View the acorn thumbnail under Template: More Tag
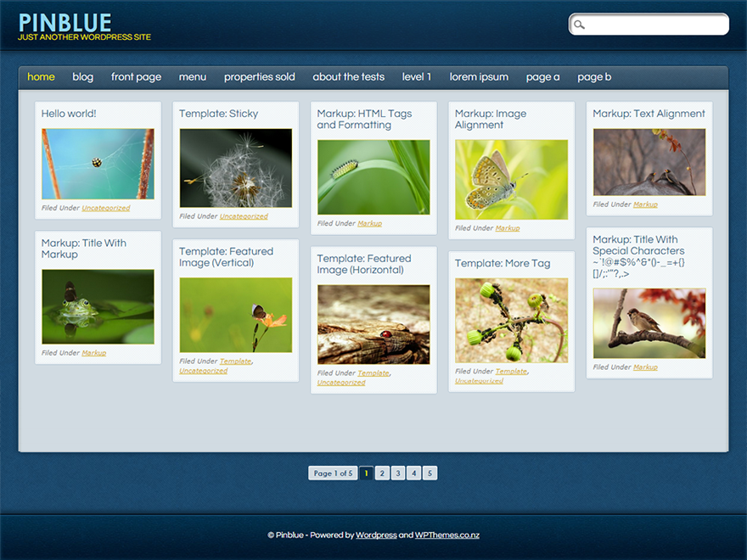 click(x=511, y=321)
